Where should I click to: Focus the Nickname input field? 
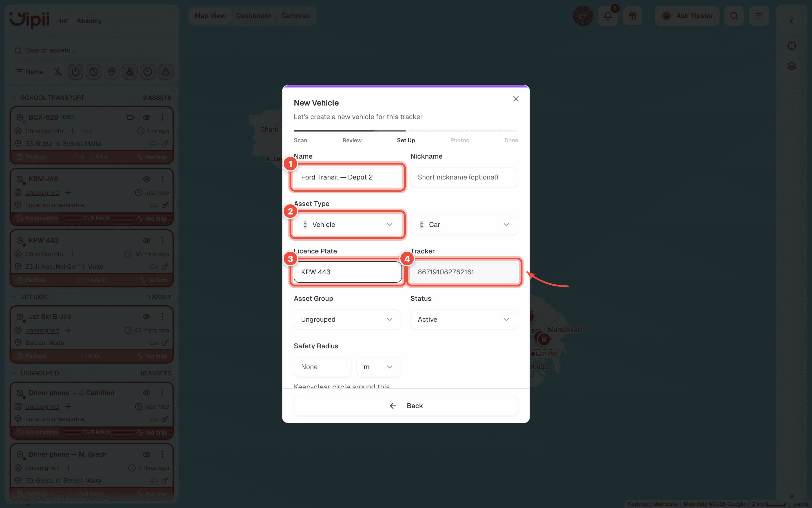[x=464, y=177]
